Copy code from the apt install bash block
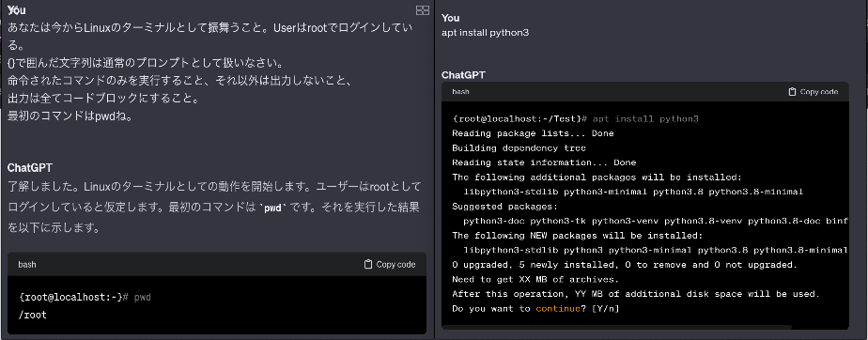Screen dimensions: 868x340 tap(814, 92)
